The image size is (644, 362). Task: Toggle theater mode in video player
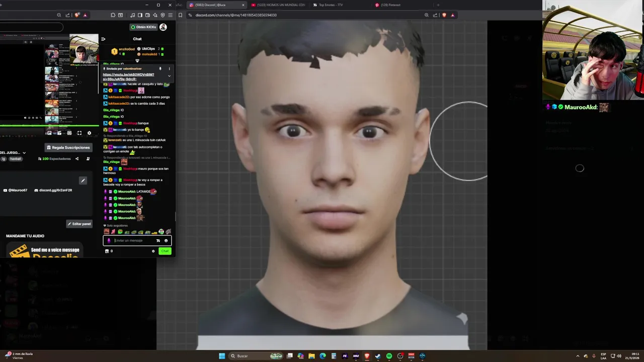(x=69, y=133)
